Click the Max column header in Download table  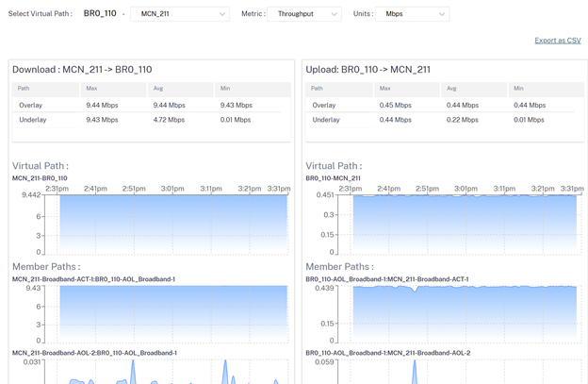pyautogui.click(x=113, y=89)
